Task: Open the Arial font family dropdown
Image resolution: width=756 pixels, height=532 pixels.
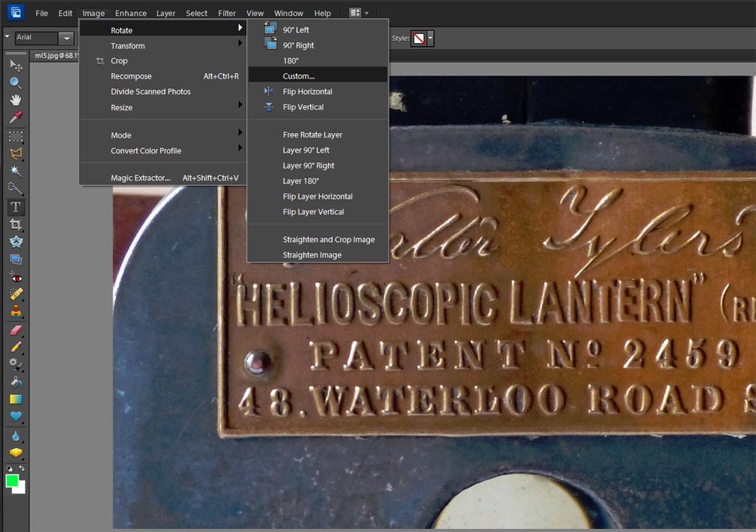Action: pos(67,38)
